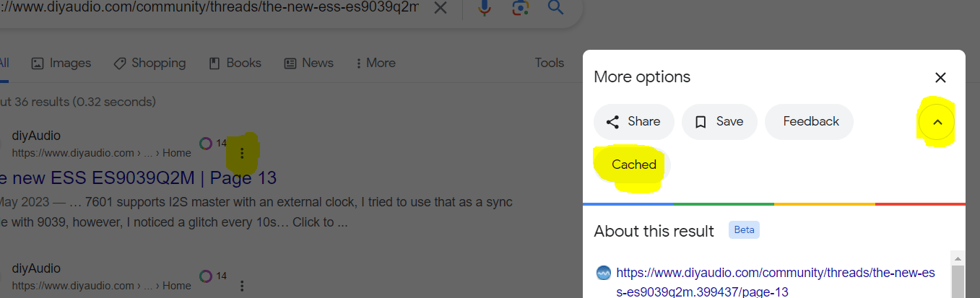Share this search result
980x298 pixels.
[633, 122]
